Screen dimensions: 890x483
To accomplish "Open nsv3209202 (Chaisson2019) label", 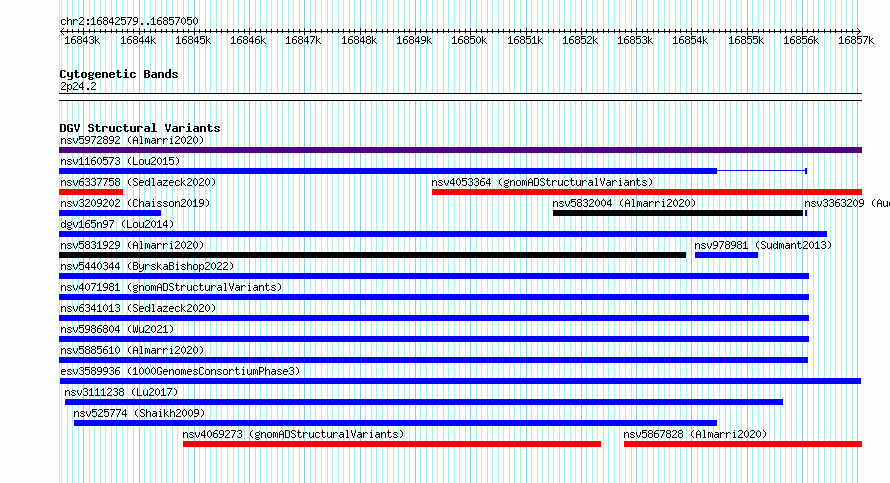I will coord(135,203).
